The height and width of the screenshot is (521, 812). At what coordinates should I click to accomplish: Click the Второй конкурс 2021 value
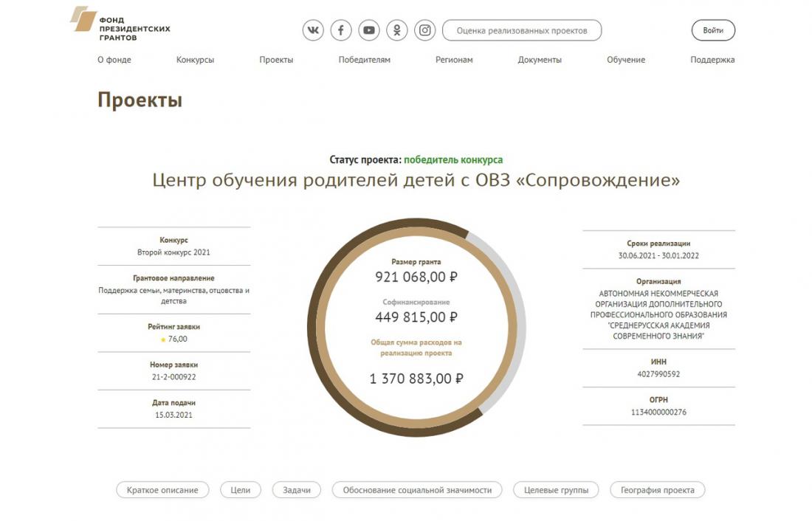tap(173, 252)
